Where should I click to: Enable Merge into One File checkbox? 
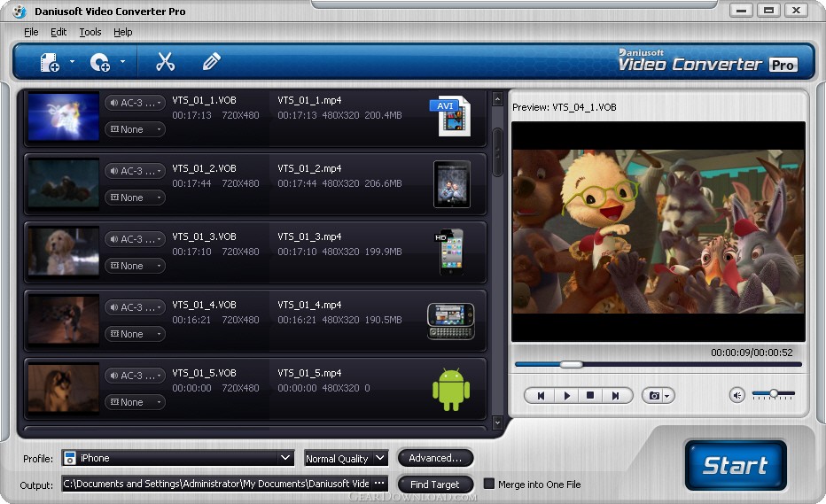(489, 484)
